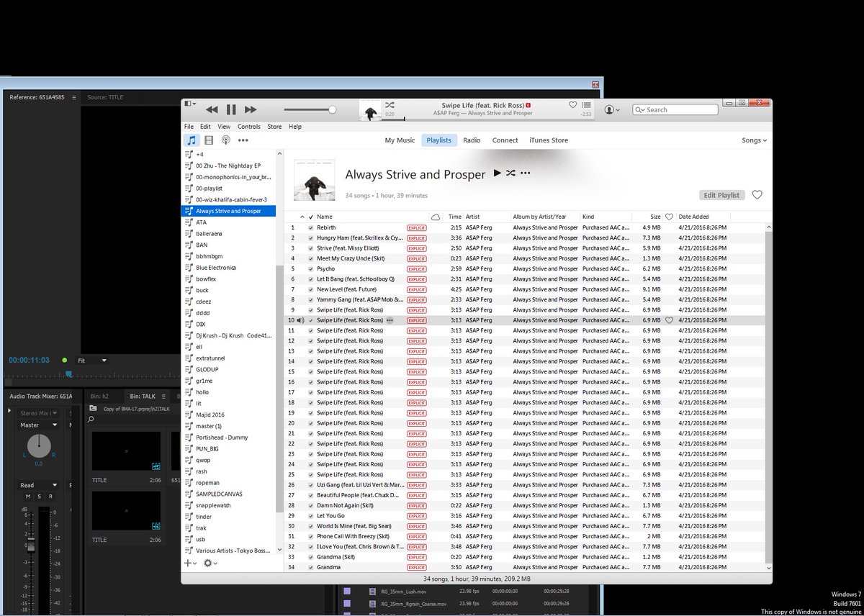Sort by the iCloud status column icon
This screenshot has height=616, width=864.
point(436,217)
